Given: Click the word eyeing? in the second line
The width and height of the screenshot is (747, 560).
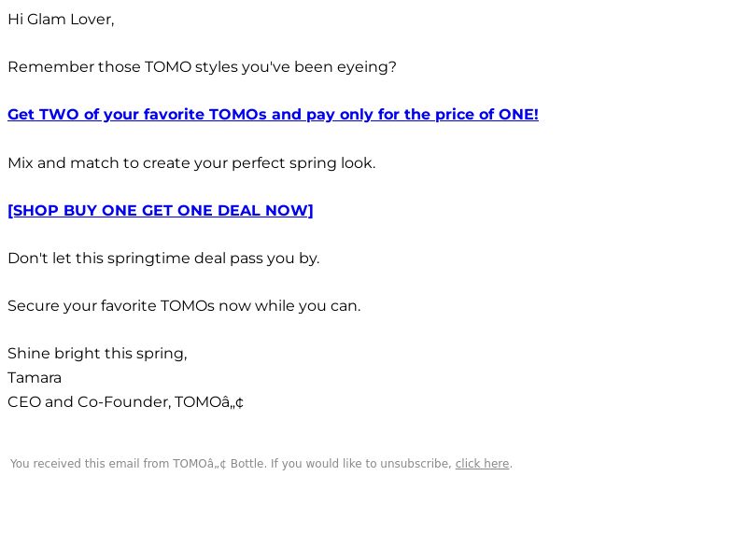Looking at the screenshot, I should pos(367,67).
